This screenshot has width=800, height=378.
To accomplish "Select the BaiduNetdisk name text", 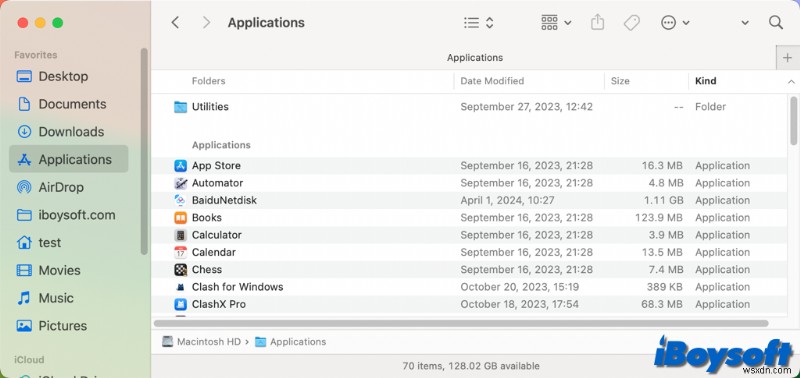I will tap(224, 200).
